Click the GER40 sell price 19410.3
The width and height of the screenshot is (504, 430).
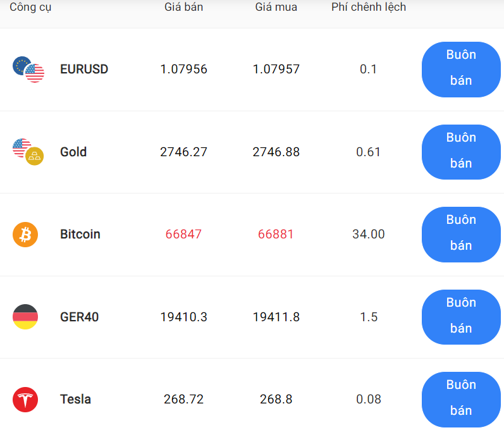183,317
